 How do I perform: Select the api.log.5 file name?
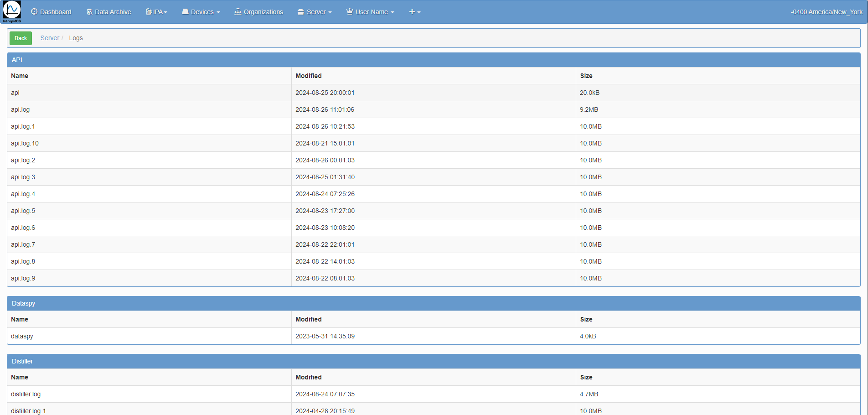23,211
